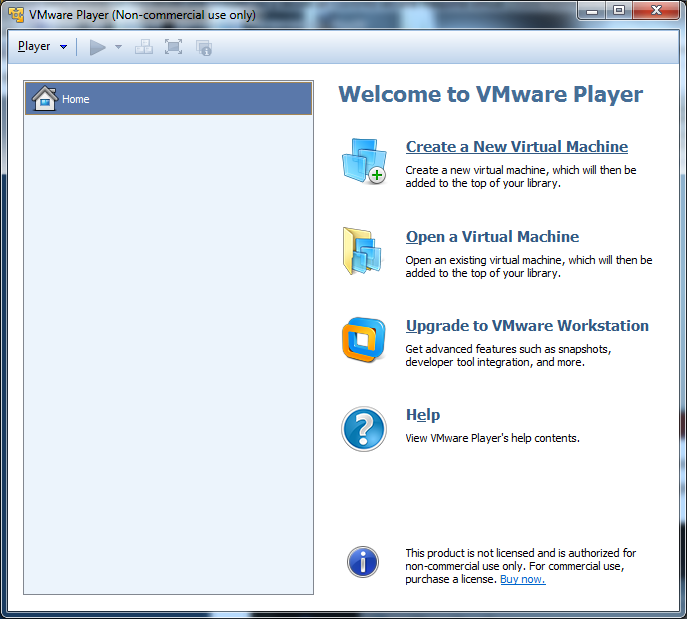Expand the power options arrow beside play
Screen dimensions: 687x619
tap(118, 47)
